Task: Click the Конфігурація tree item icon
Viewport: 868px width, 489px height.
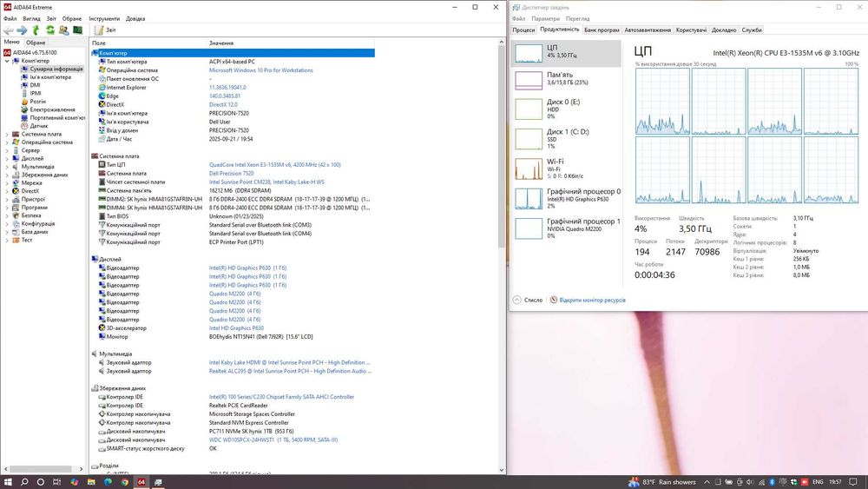Action: (16, 224)
